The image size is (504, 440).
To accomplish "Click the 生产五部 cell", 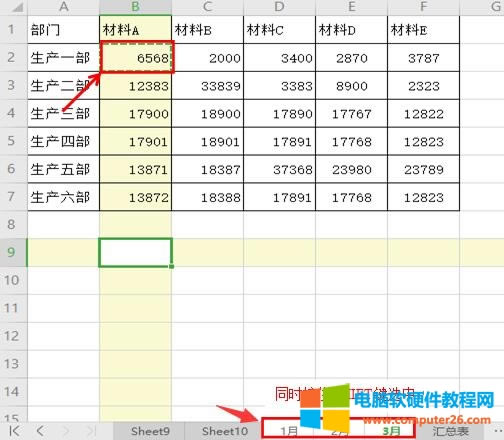I will (63, 169).
